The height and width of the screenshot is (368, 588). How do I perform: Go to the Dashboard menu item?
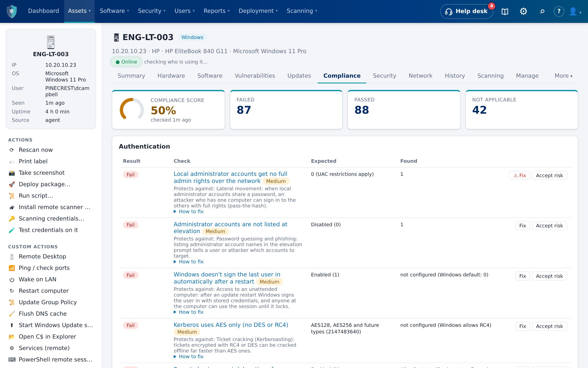(44, 11)
